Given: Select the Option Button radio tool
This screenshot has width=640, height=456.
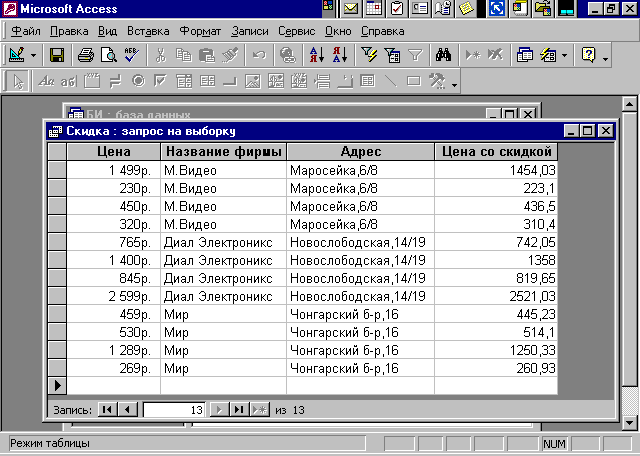Looking at the screenshot, I should click(138, 81).
